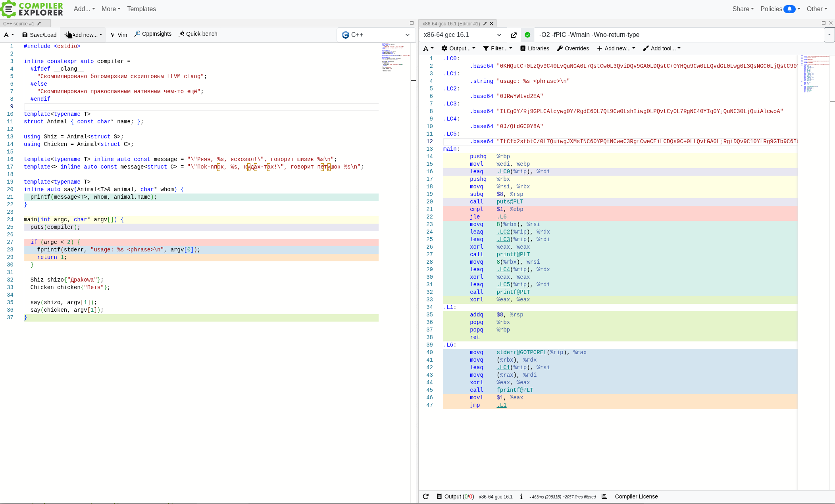Open the x86-64 gcc 16.1 compiler selector
This screenshot has height=504, width=835.
click(462, 35)
